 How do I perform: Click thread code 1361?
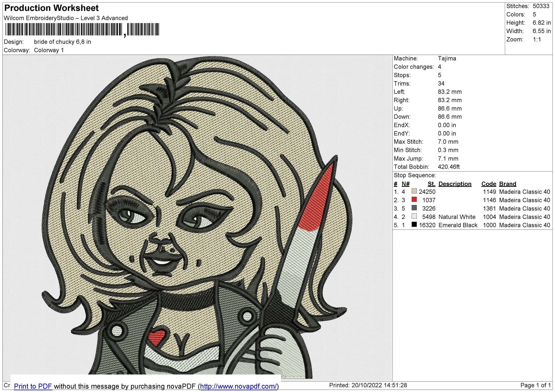489,208
